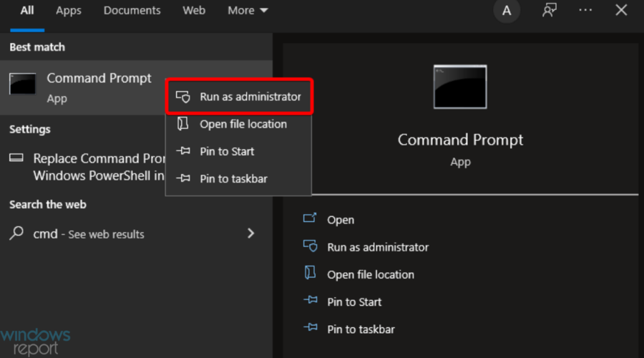Click blue file location icon in preview pane
This screenshot has width=644, height=358.
coord(310,273)
